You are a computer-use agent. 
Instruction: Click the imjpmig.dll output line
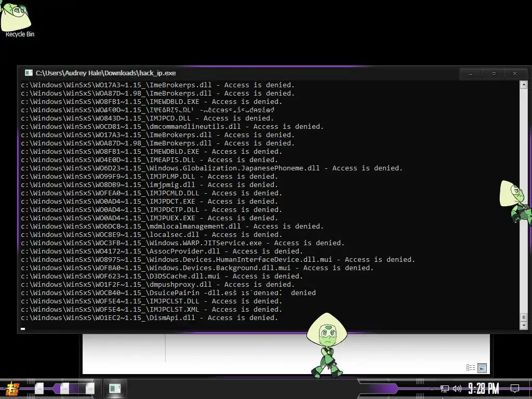pos(149,185)
